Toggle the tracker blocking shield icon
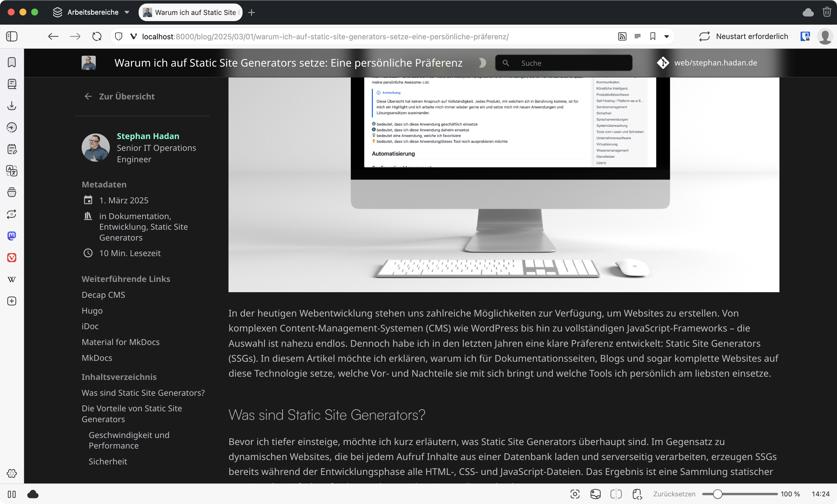Screen dimensions: 837x504 pos(119,36)
